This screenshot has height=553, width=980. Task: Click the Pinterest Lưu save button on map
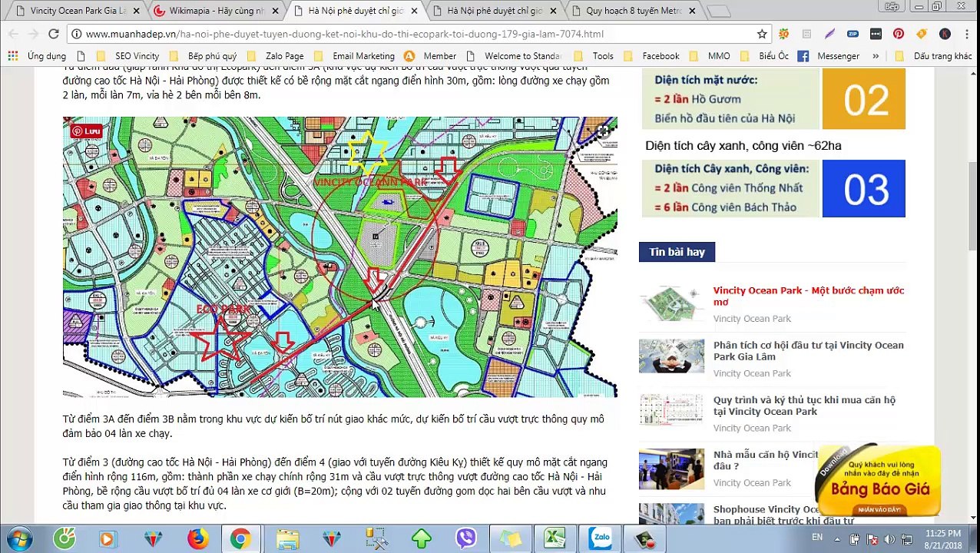(86, 131)
